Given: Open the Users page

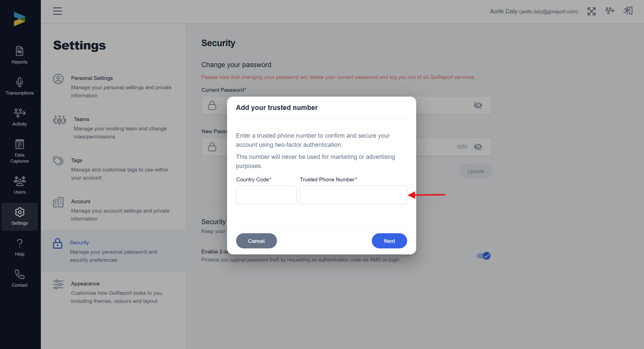Looking at the screenshot, I should coord(19,185).
